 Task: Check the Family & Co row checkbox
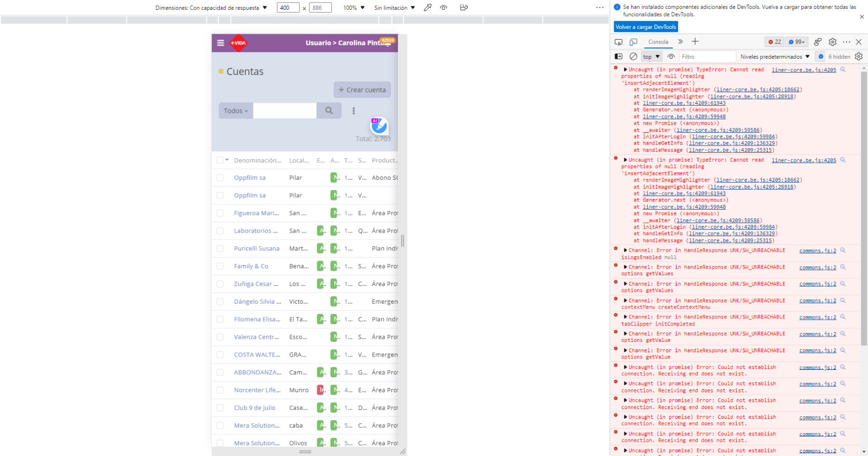coord(220,266)
